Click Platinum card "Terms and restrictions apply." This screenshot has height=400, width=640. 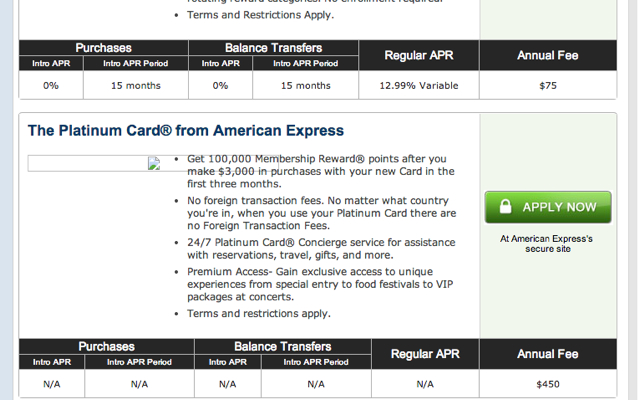259,313
